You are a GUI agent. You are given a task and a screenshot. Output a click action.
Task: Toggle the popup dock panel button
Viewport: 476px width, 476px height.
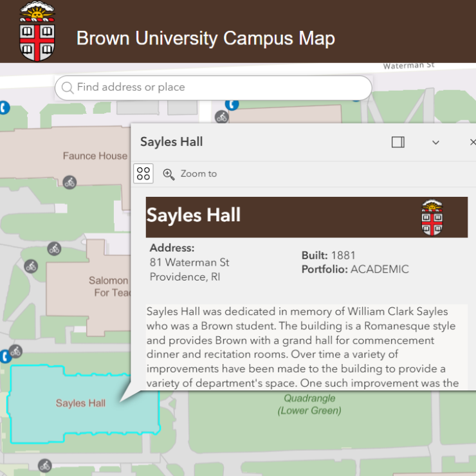click(398, 142)
